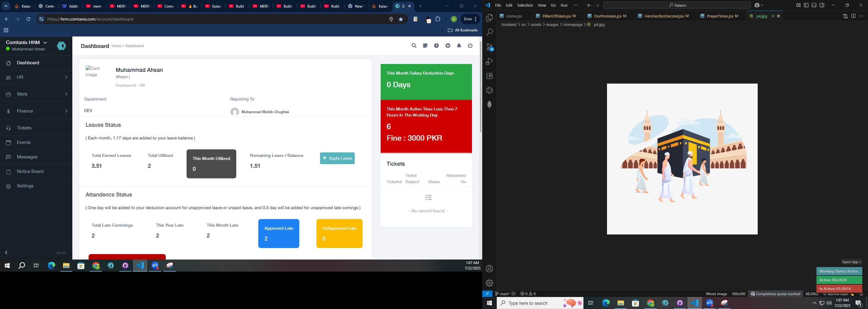Toggle the bottom Panel in VS Code
Screen dimensions: 868x309
[814, 5]
